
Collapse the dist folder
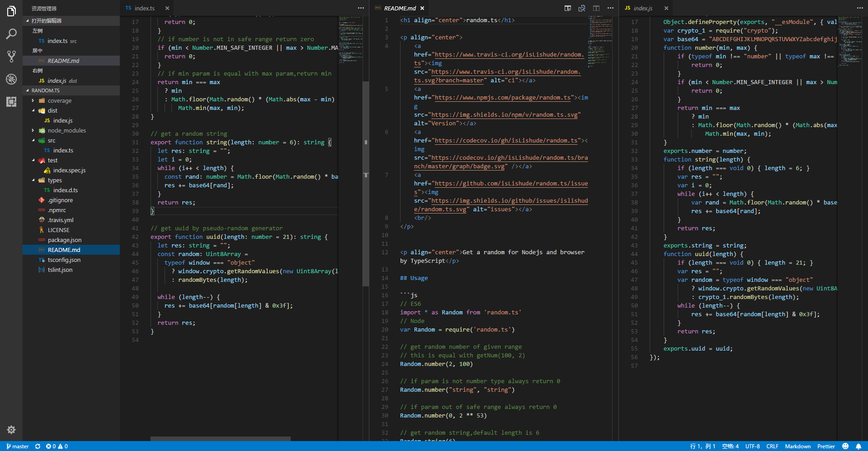(x=71, y=110)
